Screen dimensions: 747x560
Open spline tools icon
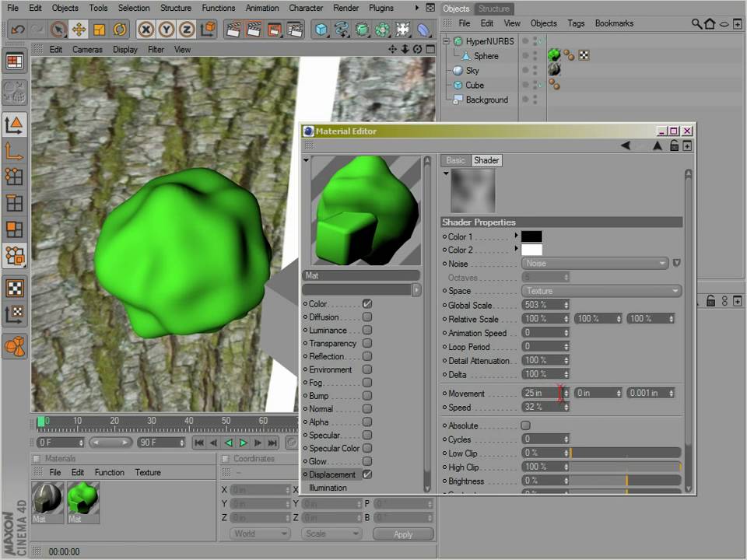(x=342, y=30)
